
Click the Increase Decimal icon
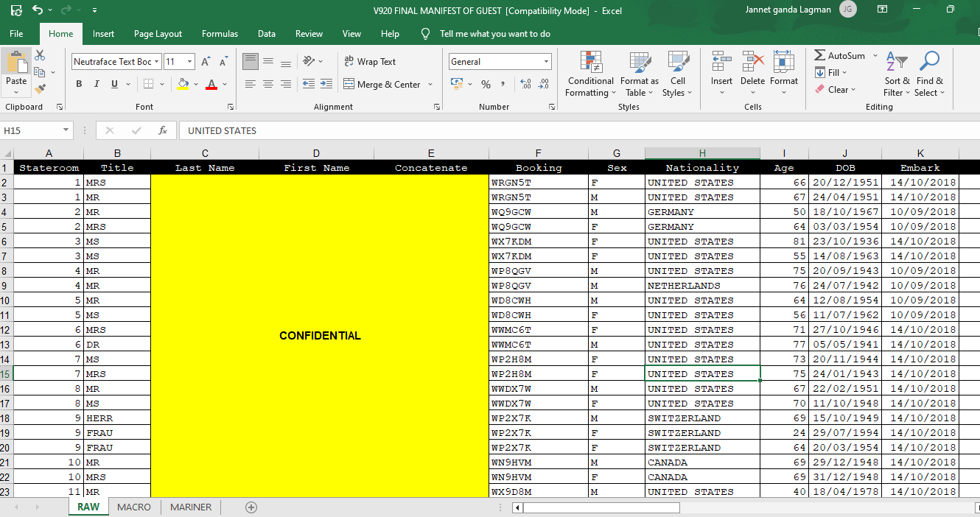point(525,85)
